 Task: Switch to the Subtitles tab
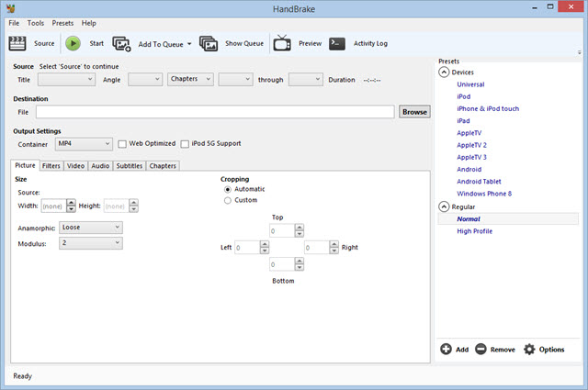(x=129, y=165)
